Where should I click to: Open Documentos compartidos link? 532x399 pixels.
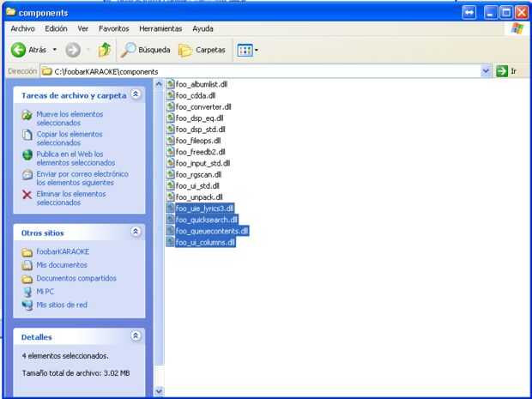(76, 278)
